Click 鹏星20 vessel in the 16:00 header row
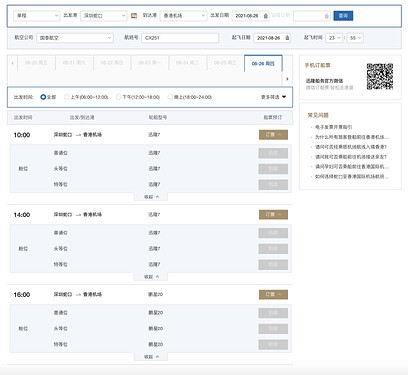This screenshot has width=408, height=375. coord(155,294)
